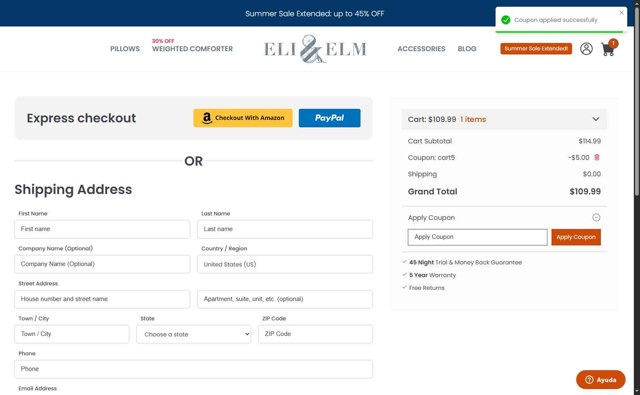Click the Cart Subtotal $114.99 value
640x395 pixels.
coord(589,141)
